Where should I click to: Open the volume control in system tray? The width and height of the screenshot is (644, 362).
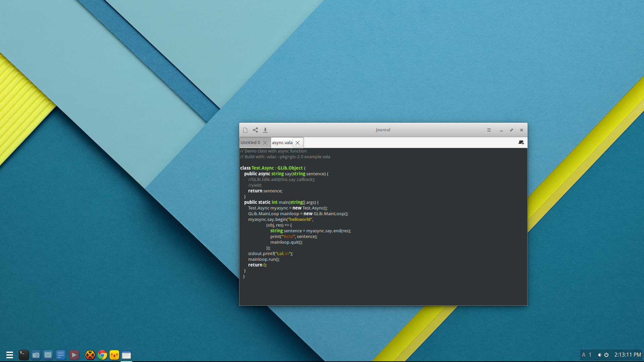(600, 355)
